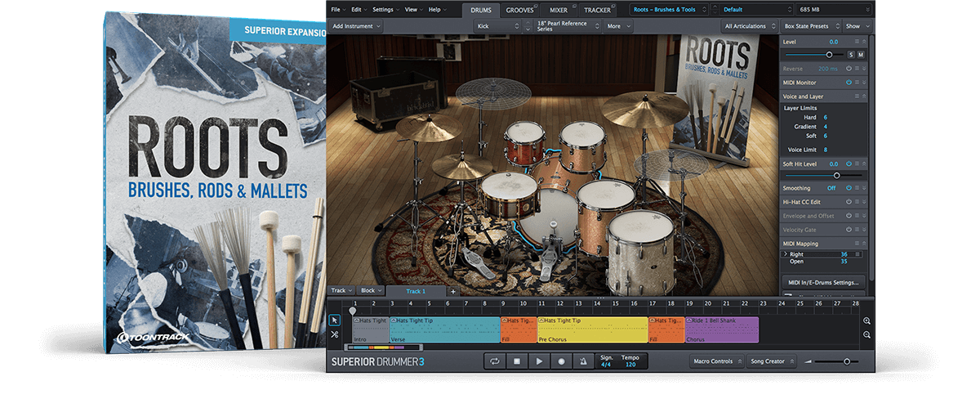Open the Block menu dropdown
980x399 pixels.
(370, 291)
